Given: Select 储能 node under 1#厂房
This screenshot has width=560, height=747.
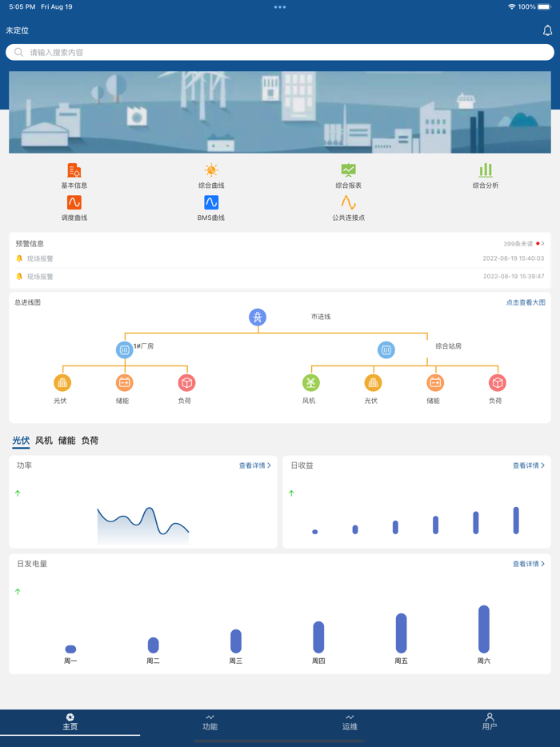Looking at the screenshot, I should (124, 382).
